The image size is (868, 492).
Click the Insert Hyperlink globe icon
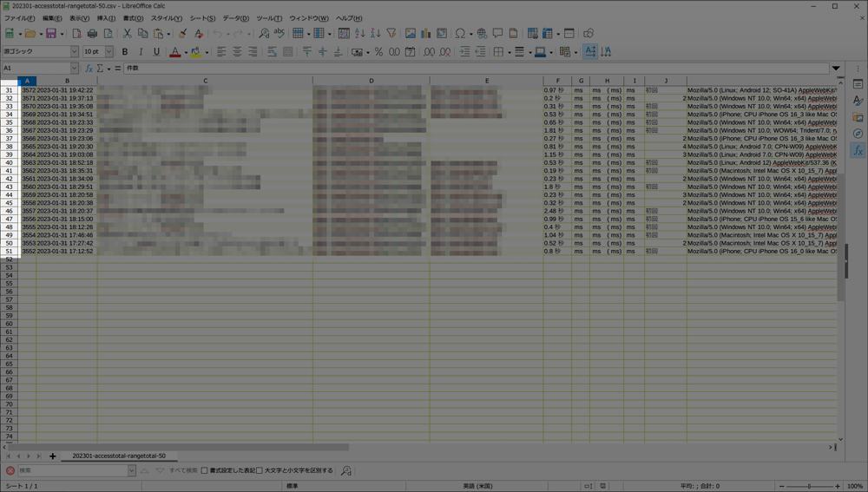(x=482, y=34)
